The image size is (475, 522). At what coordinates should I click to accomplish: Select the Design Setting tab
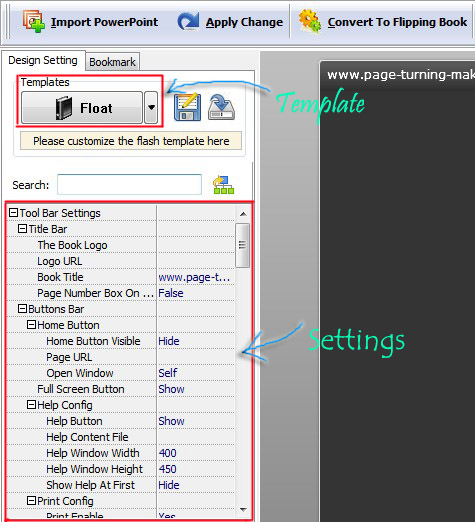click(43, 60)
